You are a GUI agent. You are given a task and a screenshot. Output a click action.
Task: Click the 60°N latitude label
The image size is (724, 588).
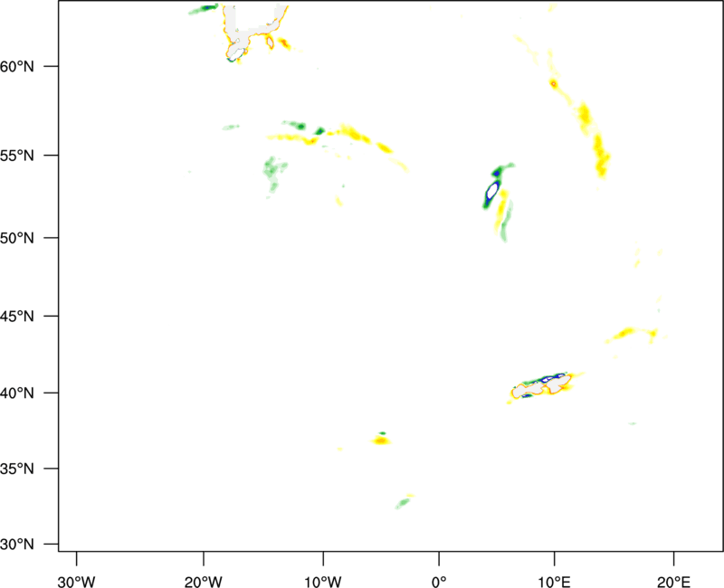point(17,66)
